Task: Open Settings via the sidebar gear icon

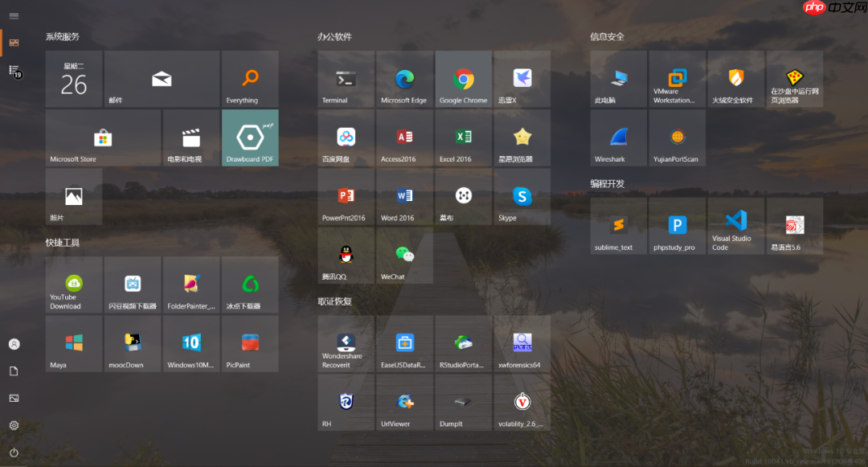Action: 14,425
